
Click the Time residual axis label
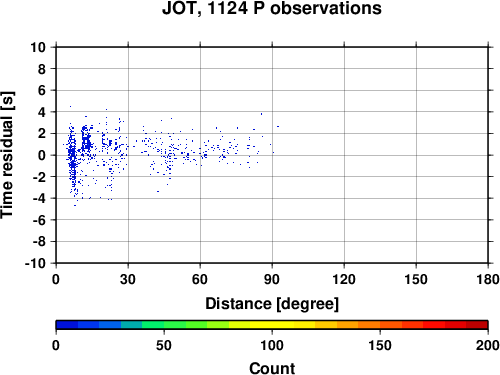pyautogui.click(x=7, y=155)
